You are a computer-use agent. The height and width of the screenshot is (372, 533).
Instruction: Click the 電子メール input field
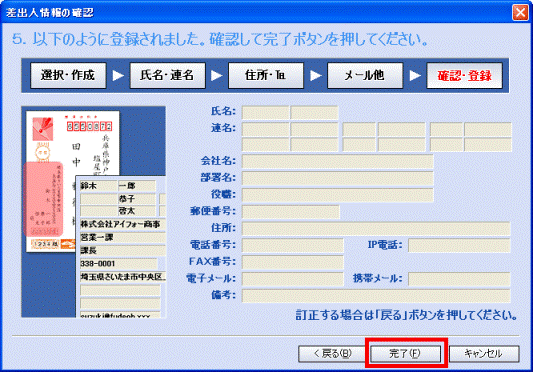[292, 279]
